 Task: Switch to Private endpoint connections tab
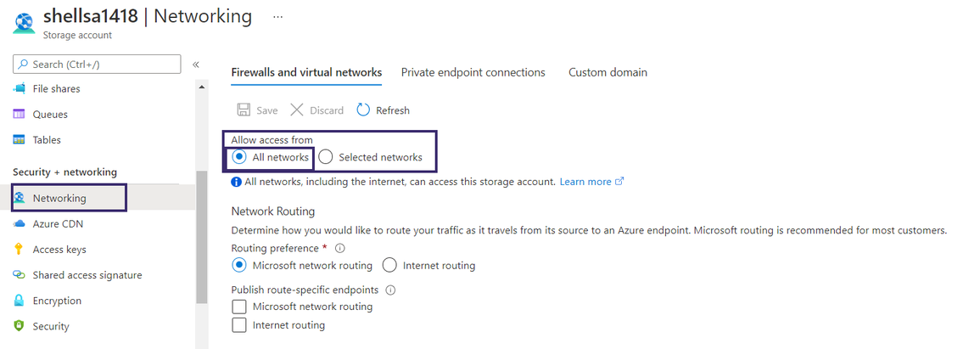coord(473,72)
